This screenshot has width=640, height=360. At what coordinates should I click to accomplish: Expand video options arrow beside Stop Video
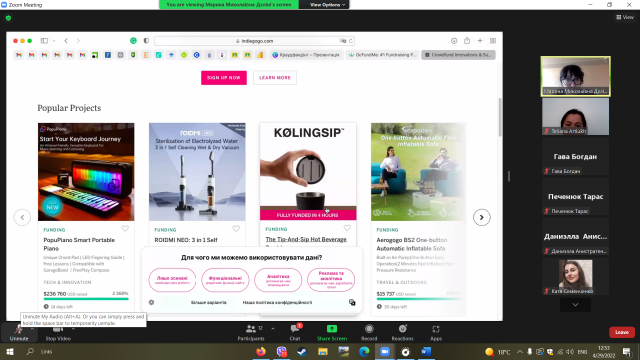click(73, 329)
